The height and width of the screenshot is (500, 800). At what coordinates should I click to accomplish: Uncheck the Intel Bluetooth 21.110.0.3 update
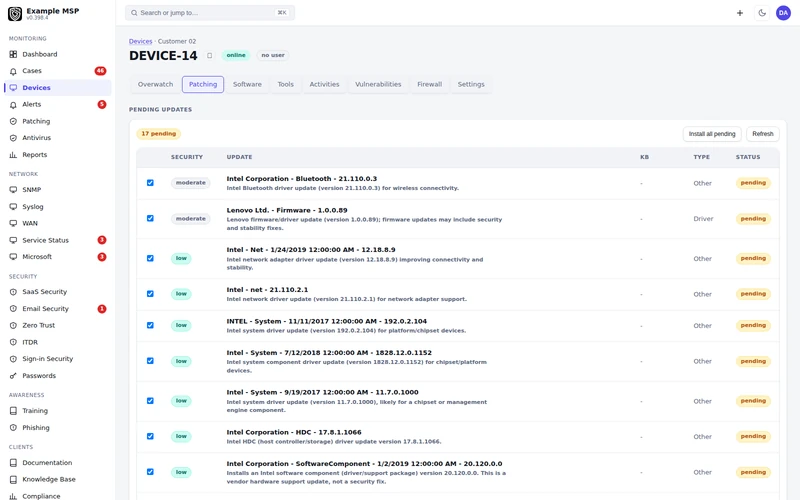(150, 183)
